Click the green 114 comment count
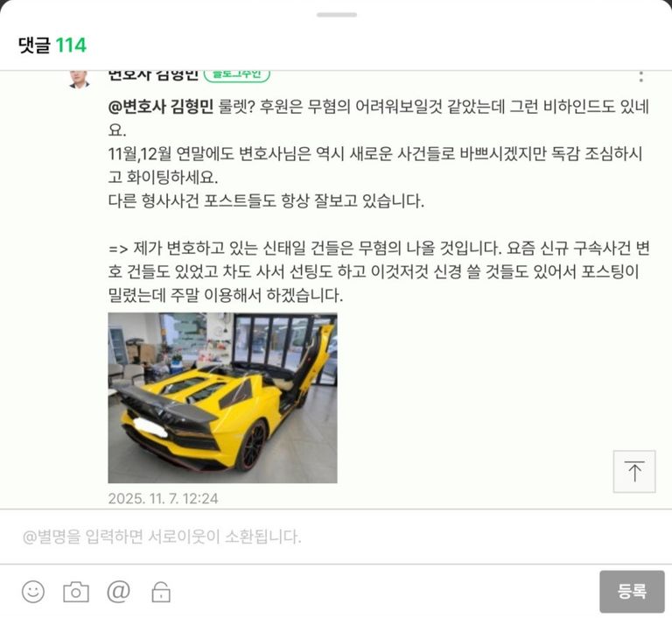This screenshot has width=672, height=618. (71, 45)
